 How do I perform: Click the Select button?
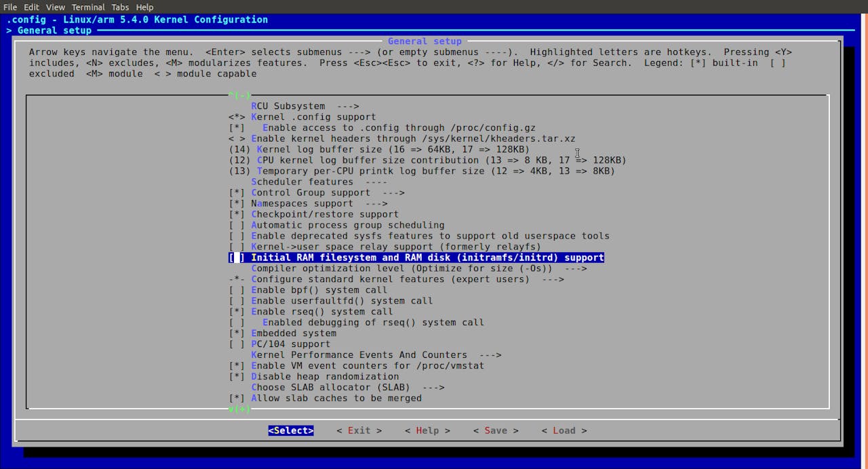point(291,430)
